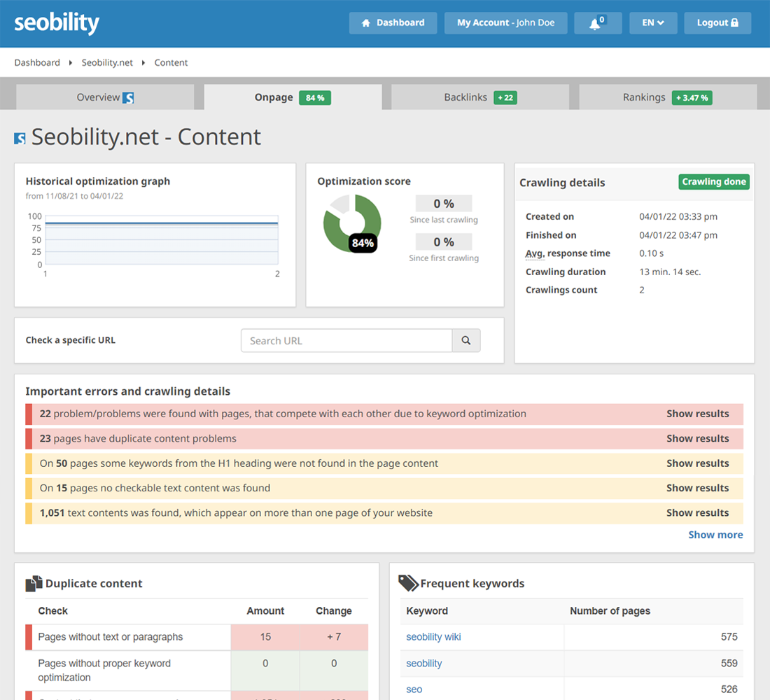770x700 pixels.
Task: Click the Seobility logo
Action: (x=56, y=22)
